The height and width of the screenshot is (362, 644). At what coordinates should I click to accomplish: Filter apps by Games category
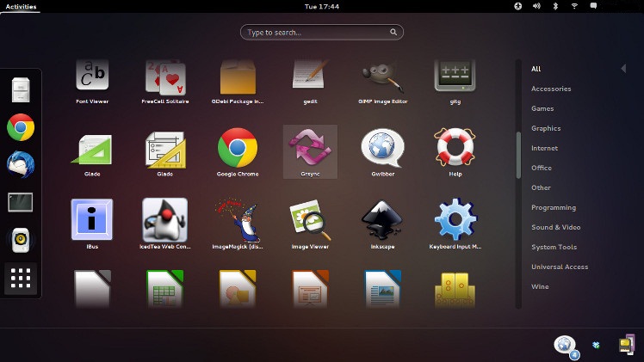(542, 108)
